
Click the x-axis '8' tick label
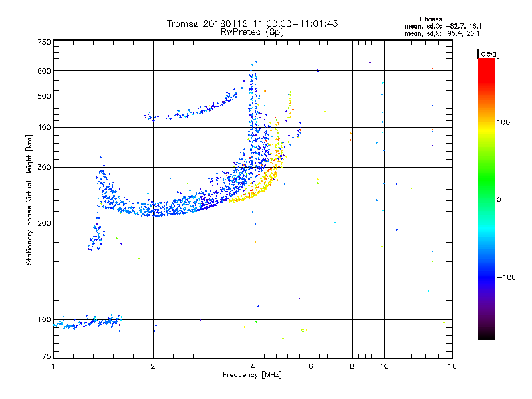coord(352,366)
